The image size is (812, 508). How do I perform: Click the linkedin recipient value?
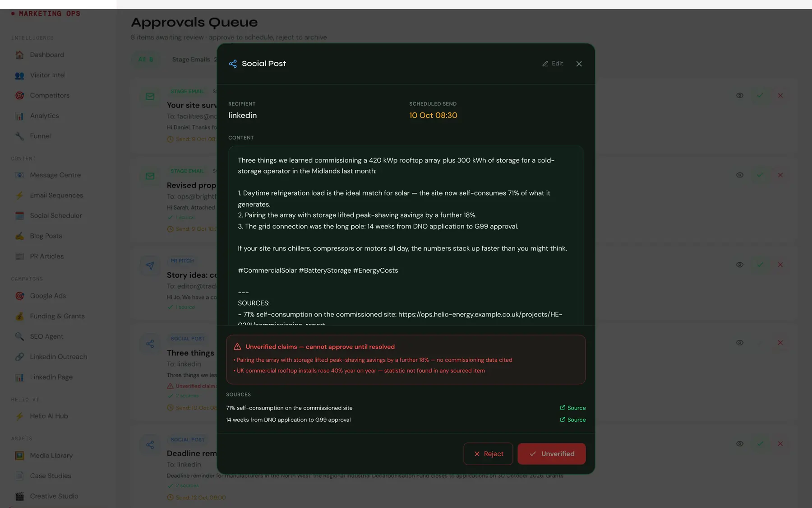tap(242, 115)
